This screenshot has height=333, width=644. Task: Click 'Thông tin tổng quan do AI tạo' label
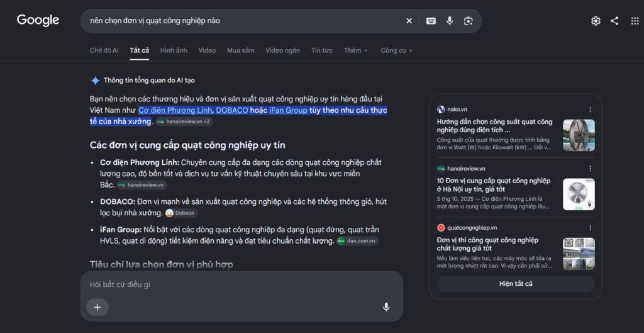pyautogui.click(x=149, y=81)
